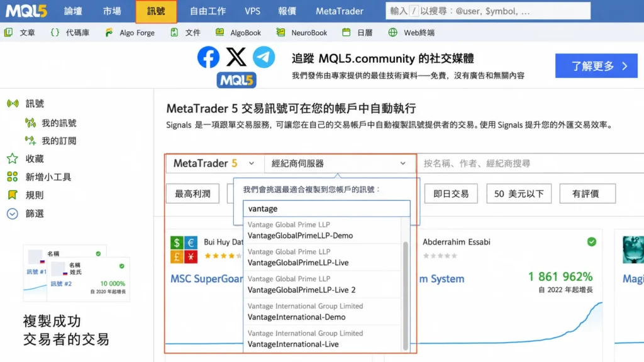Open the MetaTrader menu item

click(339, 11)
